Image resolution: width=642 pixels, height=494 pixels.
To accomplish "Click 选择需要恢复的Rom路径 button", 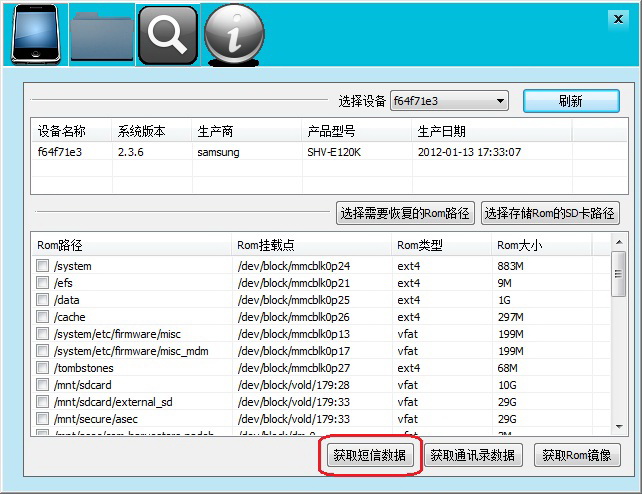I will pyautogui.click(x=405, y=213).
